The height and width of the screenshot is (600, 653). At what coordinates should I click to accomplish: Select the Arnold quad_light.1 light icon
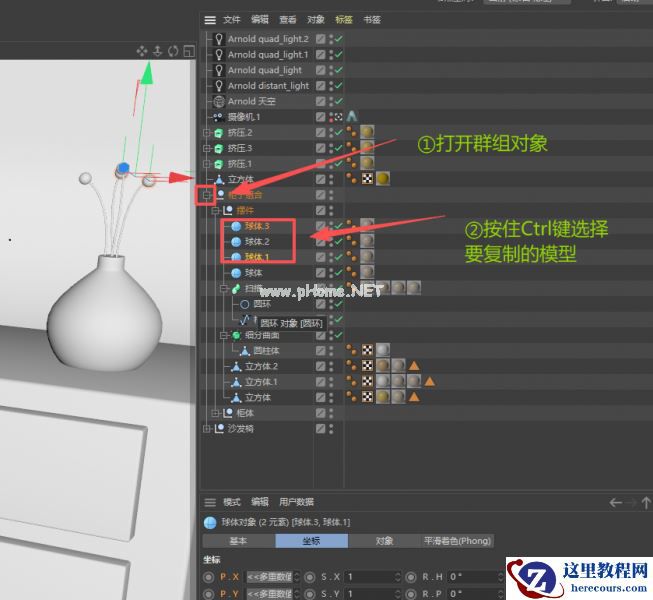219,55
